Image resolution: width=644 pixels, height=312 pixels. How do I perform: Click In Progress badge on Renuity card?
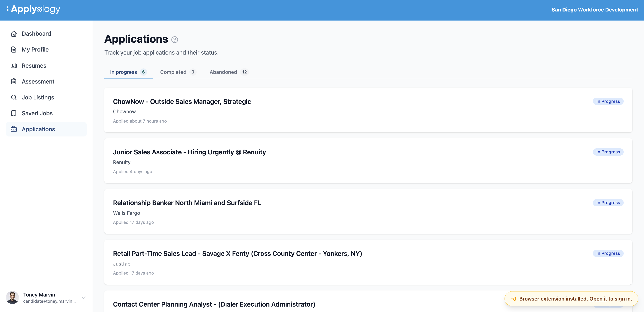(608, 152)
